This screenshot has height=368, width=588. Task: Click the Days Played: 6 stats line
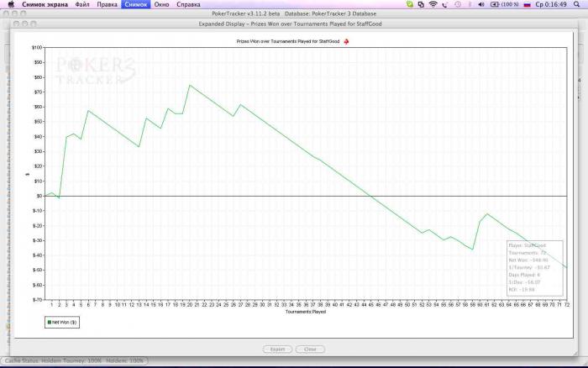coord(524,275)
